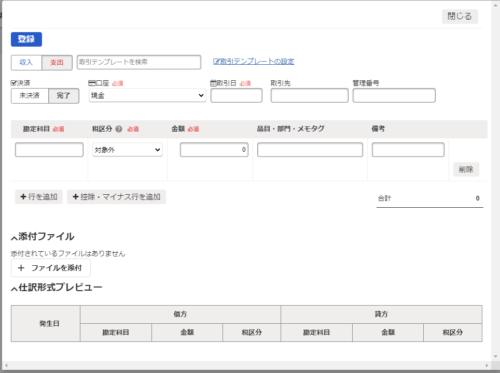Viewport: 500px width, 373px height.
Task: Open the 取引テンプレートの設定 link
Action: point(254,61)
